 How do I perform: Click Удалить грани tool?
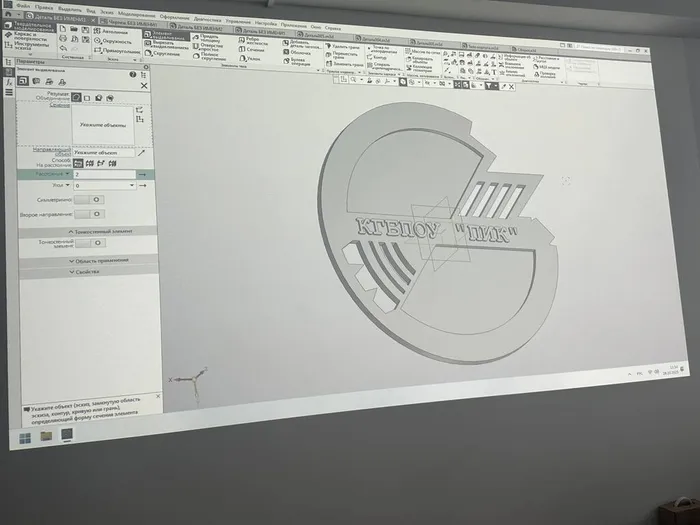342,46
